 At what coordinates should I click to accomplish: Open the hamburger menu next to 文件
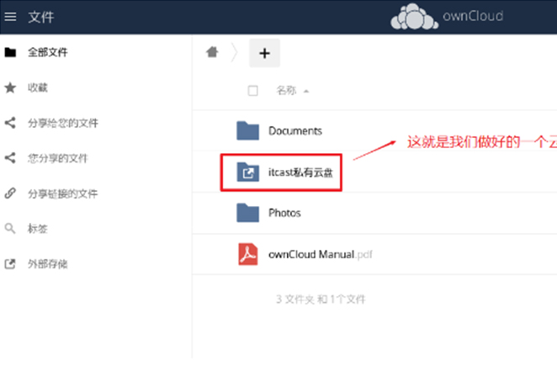click(x=11, y=17)
